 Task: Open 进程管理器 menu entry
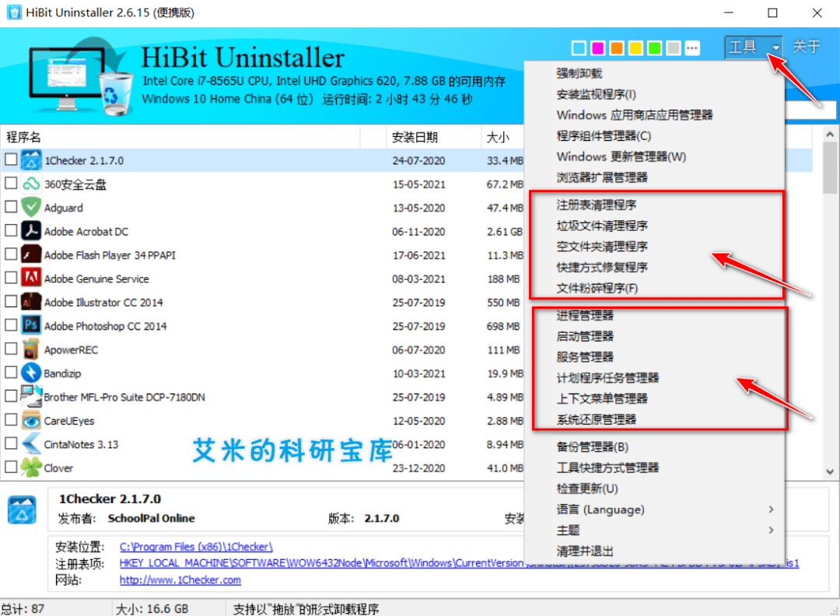[655, 316]
